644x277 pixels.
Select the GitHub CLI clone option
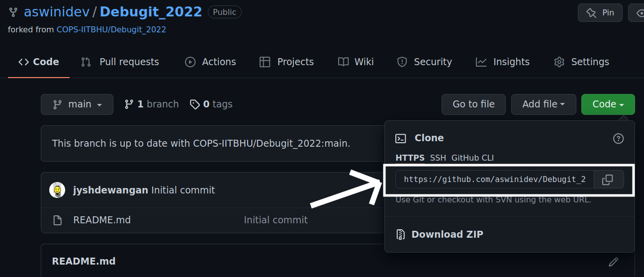(472, 158)
